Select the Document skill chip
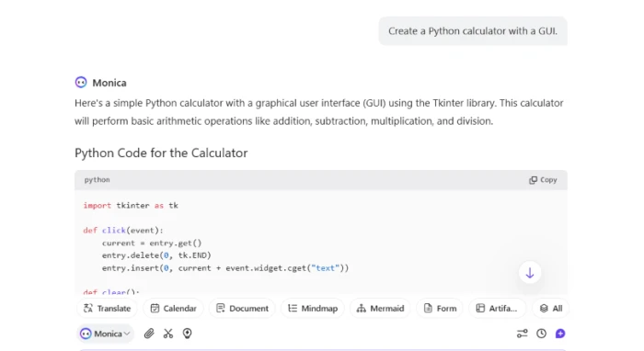This screenshot has width=644, height=351. pyautogui.click(x=242, y=309)
